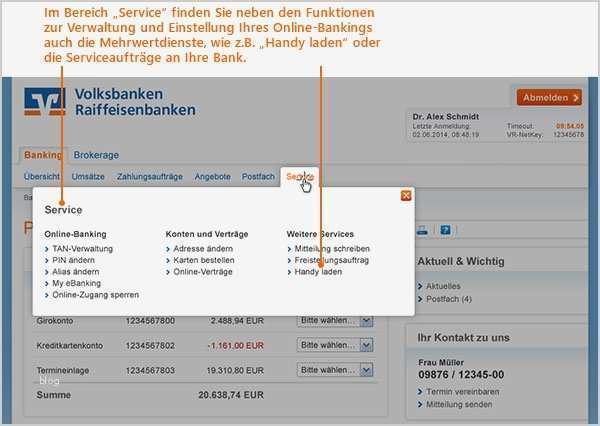This screenshot has width=600, height=426.
Task: Click arrow icon next to Termin vereinbaren
Action: click(x=420, y=392)
